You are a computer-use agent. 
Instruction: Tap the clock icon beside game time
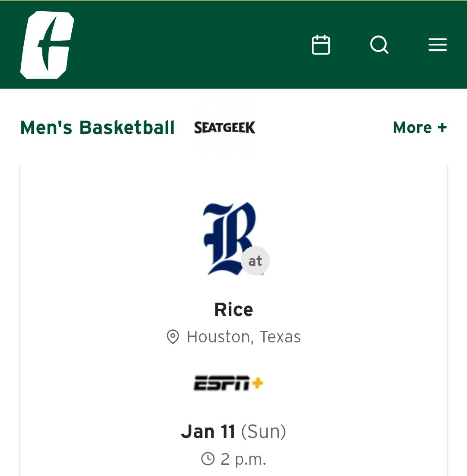tap(208, 459)
